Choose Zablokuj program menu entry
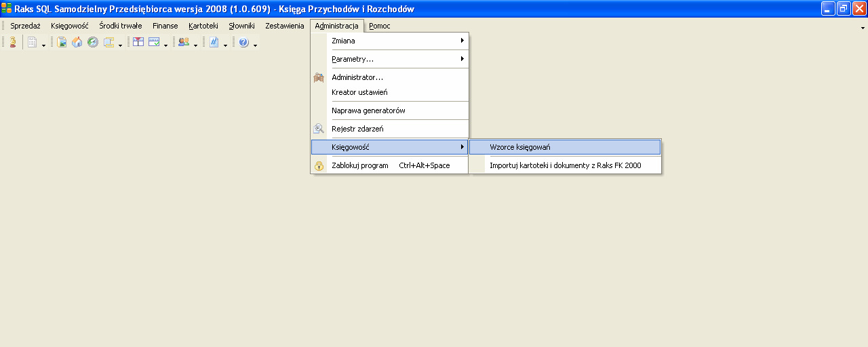Screen dimensions: 868x347 tap(390, 165)
